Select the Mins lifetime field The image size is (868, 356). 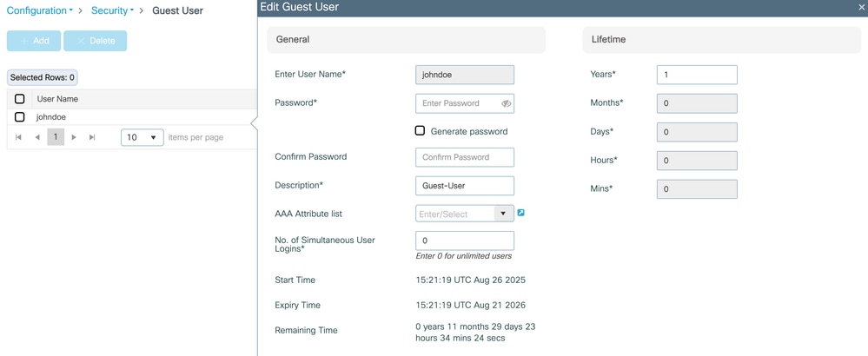[697, 189]
